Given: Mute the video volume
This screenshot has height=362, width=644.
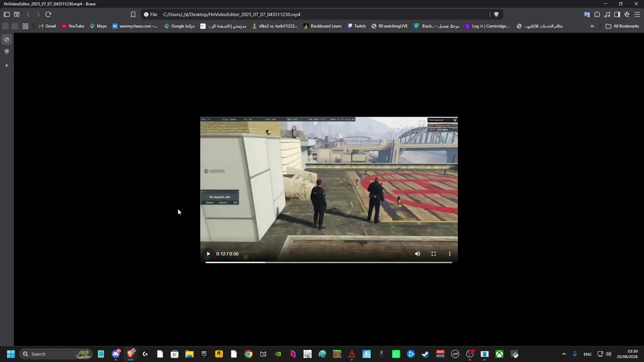Looking at the screenshot, I should pyautogui.click(x=417, y=254).
